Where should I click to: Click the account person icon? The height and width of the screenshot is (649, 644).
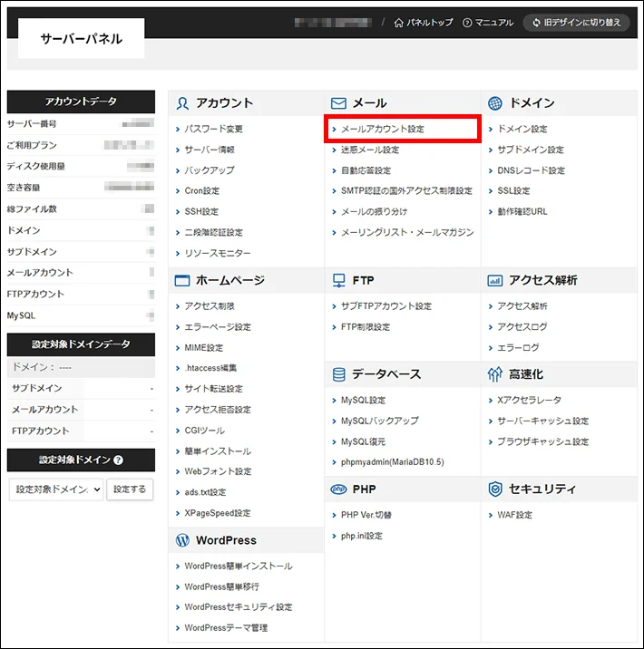(x=182, y=103)
